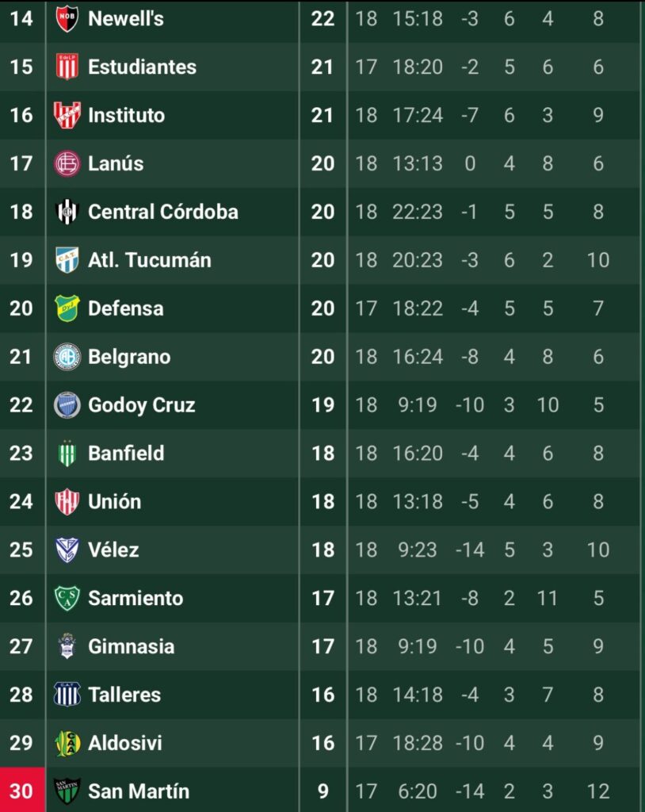
Task: Tap the Godoy Cruz crest
Action: (x=67, y=404)
